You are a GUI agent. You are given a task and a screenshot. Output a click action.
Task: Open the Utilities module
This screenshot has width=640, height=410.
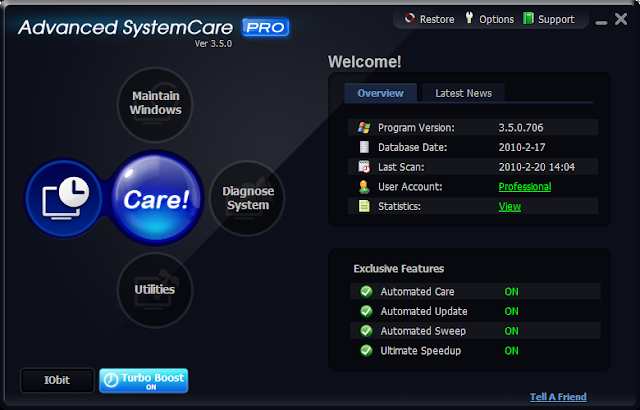[x=155, y=290]
